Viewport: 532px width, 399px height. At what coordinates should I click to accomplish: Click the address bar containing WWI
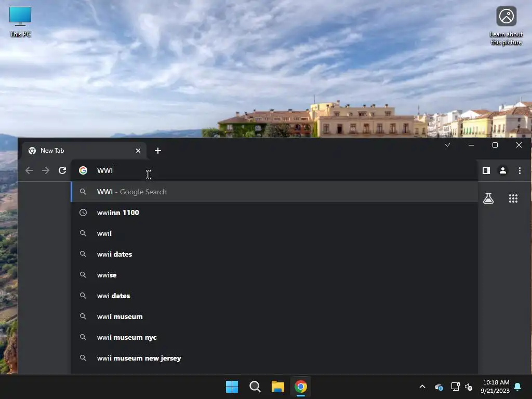pos(274,170)
